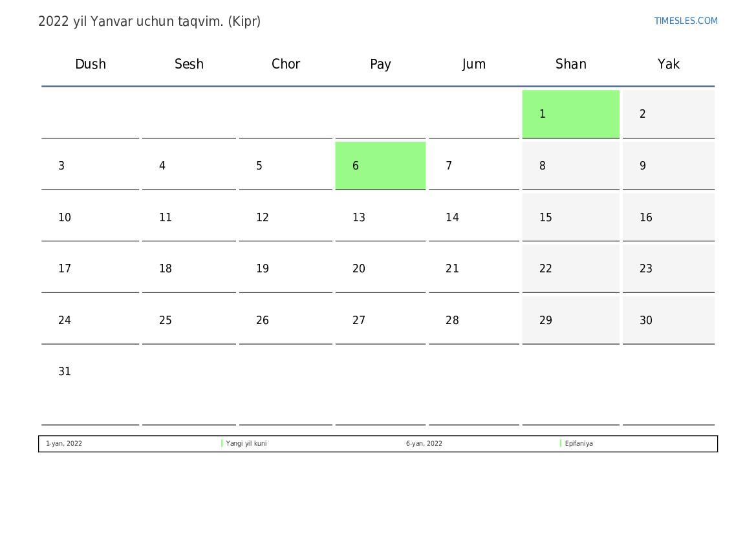Select date 31 in the calendar

point(65,372)
